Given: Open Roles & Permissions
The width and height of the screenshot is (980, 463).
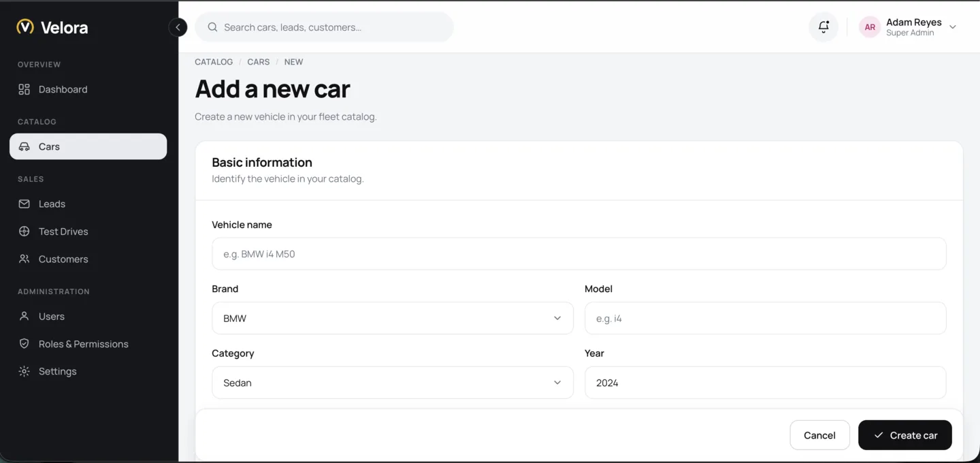Looking at the screenshot, I should click(88, 344).
